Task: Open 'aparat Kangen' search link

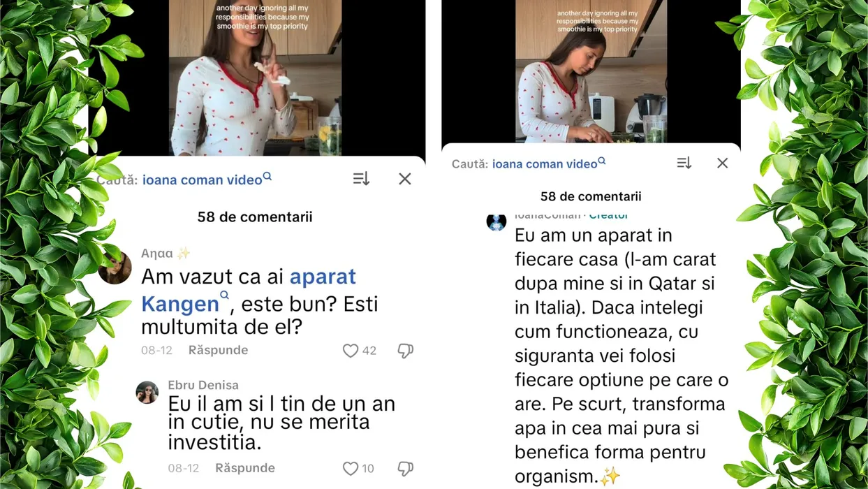Action: [x=249, y=290]
